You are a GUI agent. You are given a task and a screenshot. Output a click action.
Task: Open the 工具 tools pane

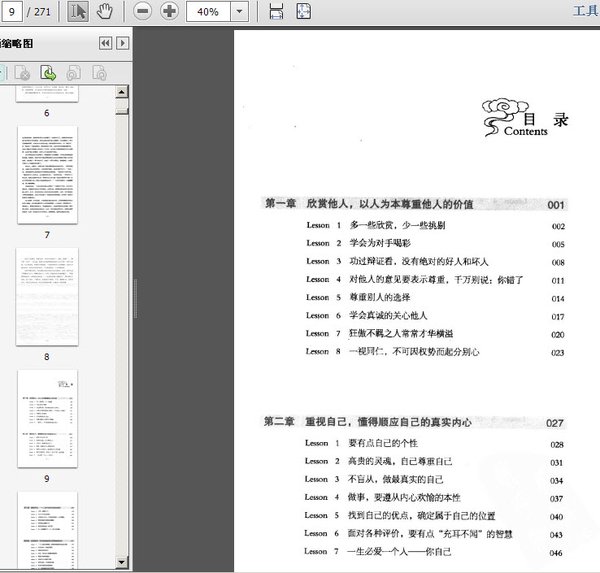(x=585, y=11)
